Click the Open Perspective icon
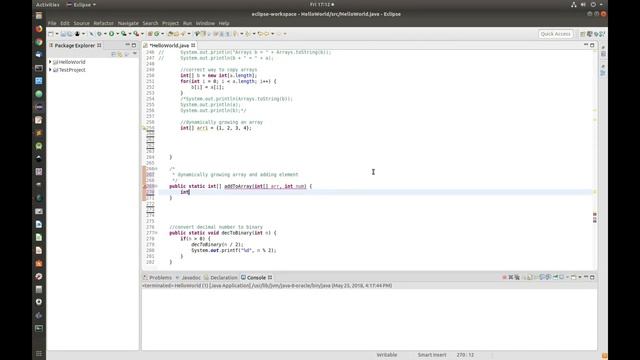640x360 pixels. click(x=583, y=34)
